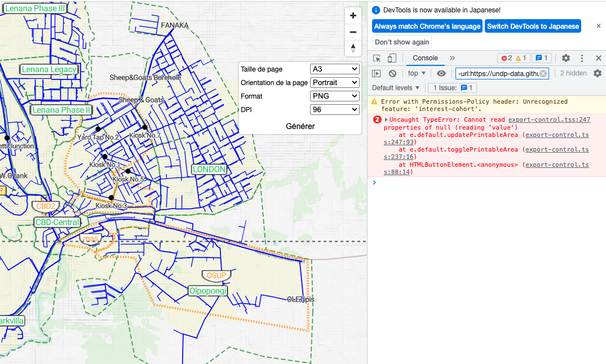Click the repeated error count badge
The width and height of the screenshot is (606, 364).
377,119
